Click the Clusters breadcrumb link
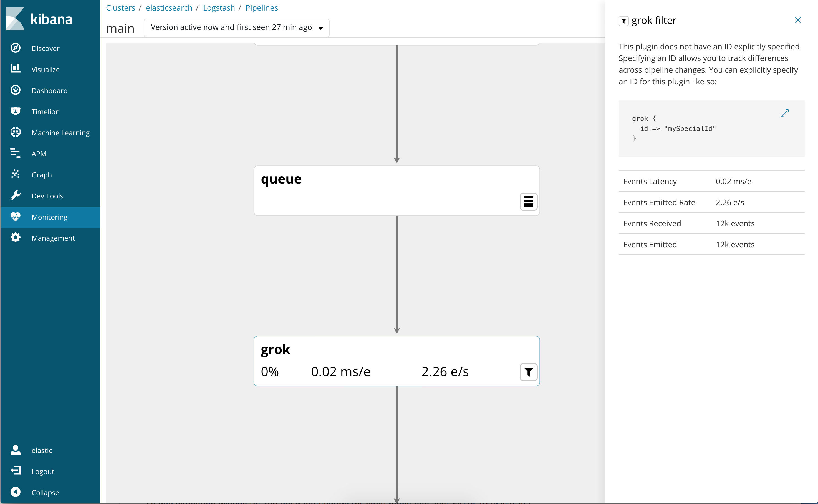 (120, 8)
